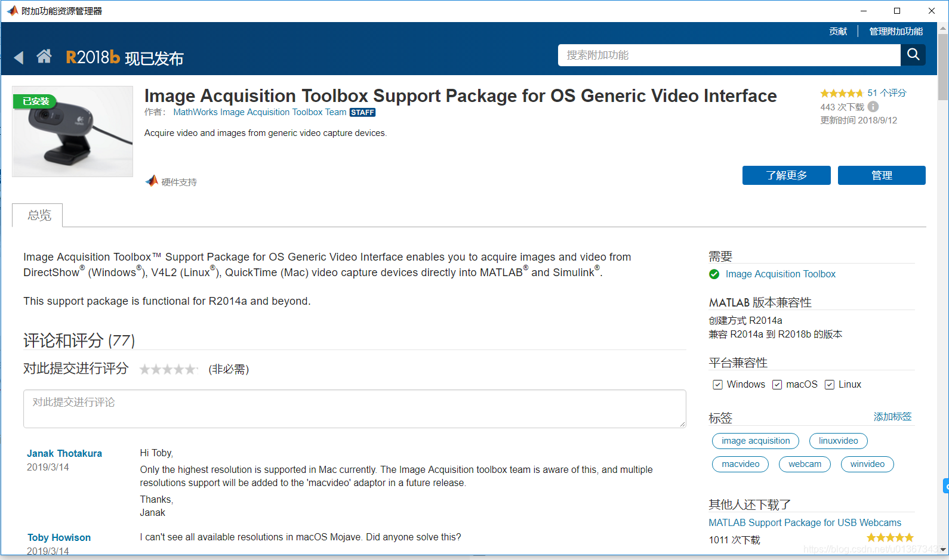The width and height of the screenshot is (949, 560).
Task: Click 更新时间 2018/9/12 text
Action: (x=858, y=120)
